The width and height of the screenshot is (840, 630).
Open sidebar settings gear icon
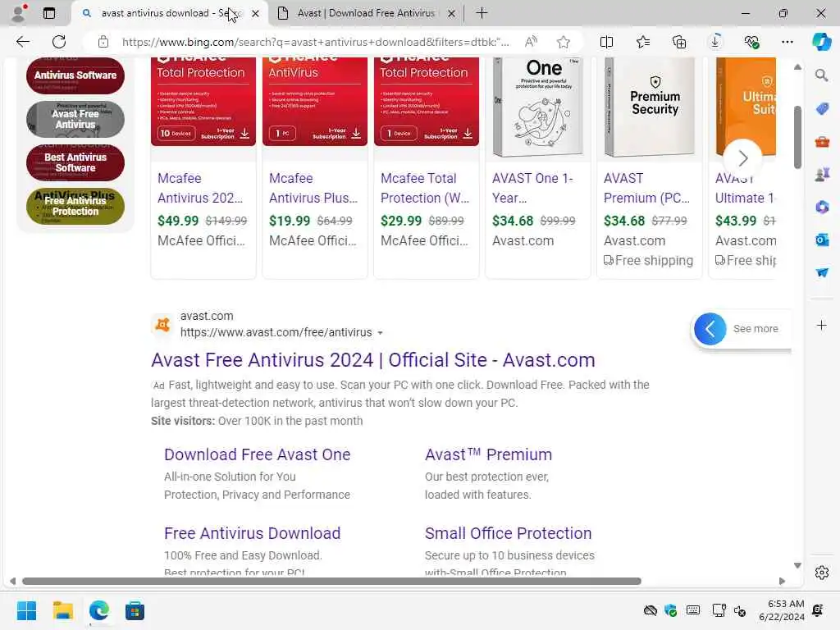[822, 573]
